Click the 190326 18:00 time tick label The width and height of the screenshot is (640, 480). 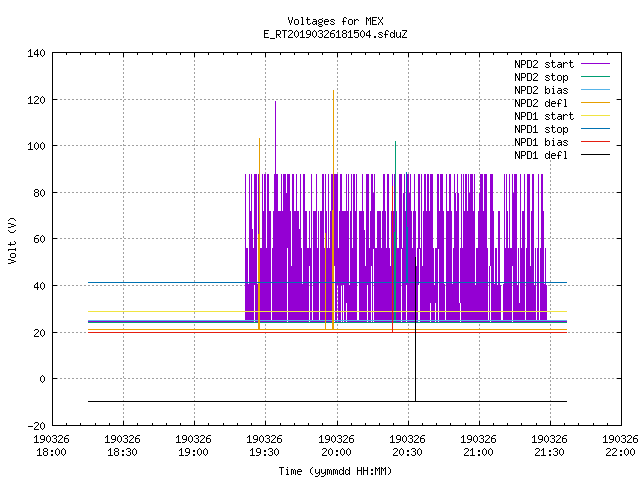click(x=51, y=445)
